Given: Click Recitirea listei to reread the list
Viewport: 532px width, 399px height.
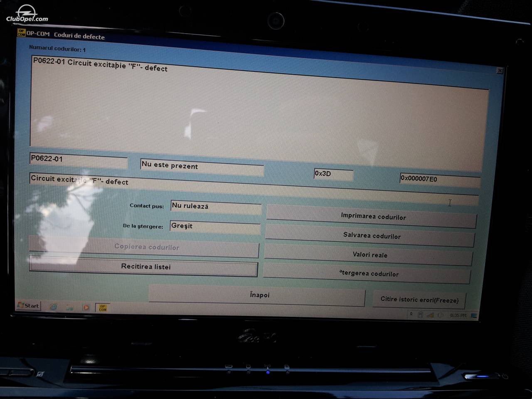Looking at the screenshot, I should tap(144, 266).
